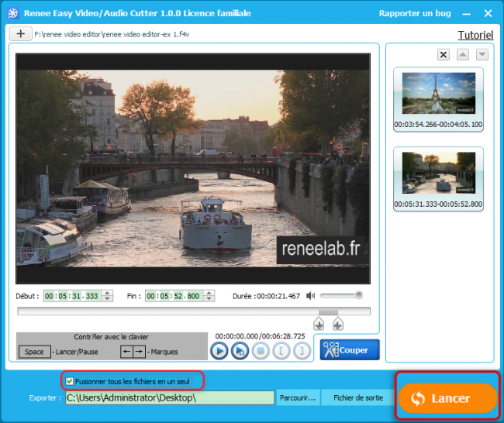This screenshot has height=423, width=504.
Task: Click the video timeline bar
Action: tap(194, 311)
